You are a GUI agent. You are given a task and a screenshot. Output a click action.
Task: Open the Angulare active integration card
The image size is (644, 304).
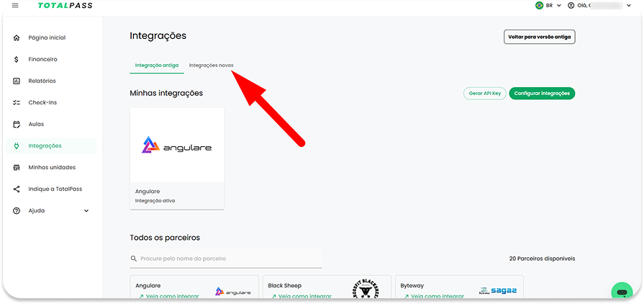177,158
